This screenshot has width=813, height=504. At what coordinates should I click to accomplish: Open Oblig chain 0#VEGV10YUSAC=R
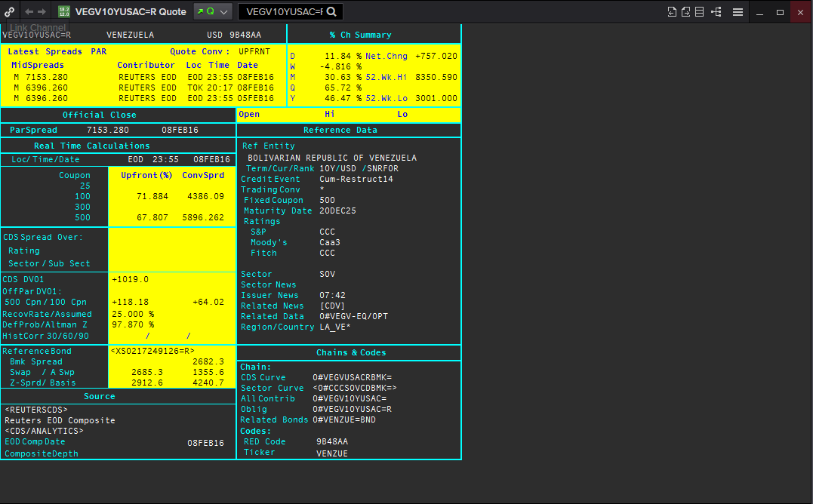click(352, 409)
